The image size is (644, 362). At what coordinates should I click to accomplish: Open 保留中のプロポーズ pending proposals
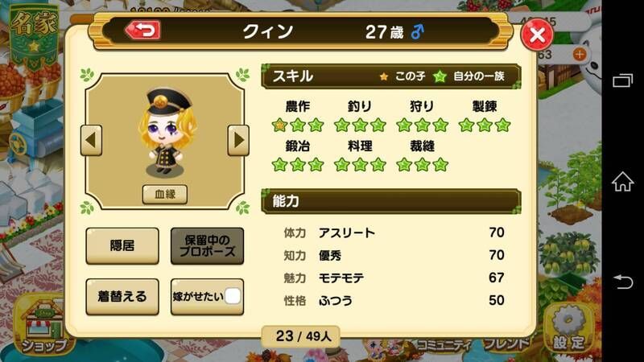tap(207, 246)
